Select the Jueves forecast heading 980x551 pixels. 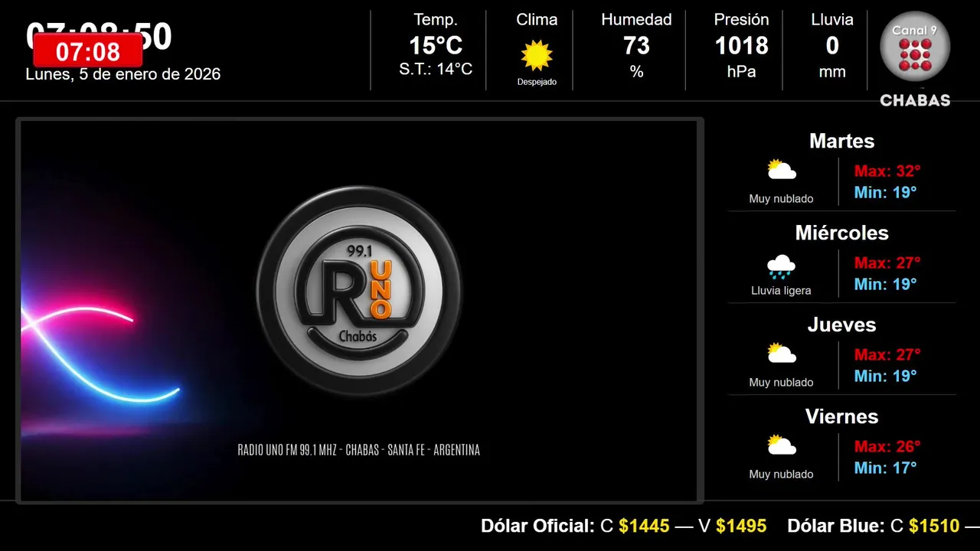click(x=841, y=324)
